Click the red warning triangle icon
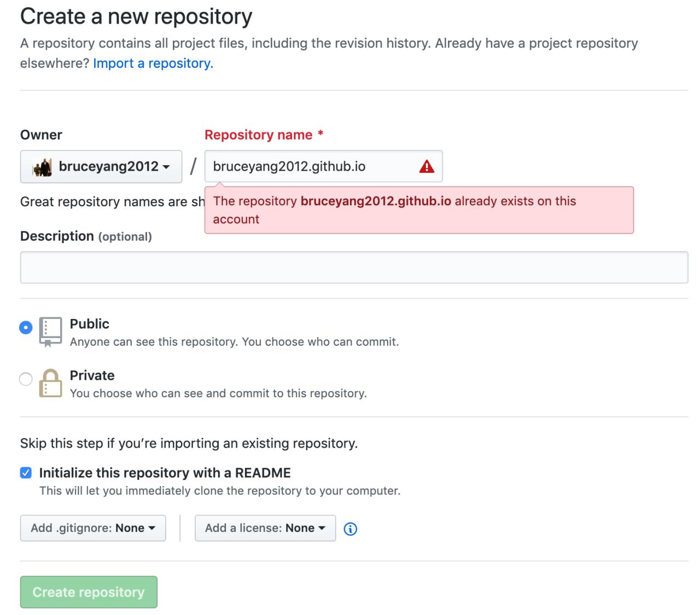 [427, 166]
